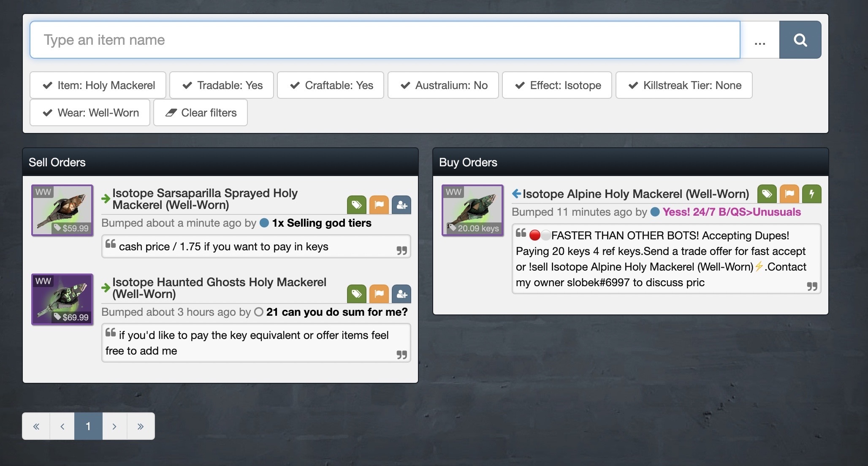
Task: Click the item name search field
Action: coord(384,40)
